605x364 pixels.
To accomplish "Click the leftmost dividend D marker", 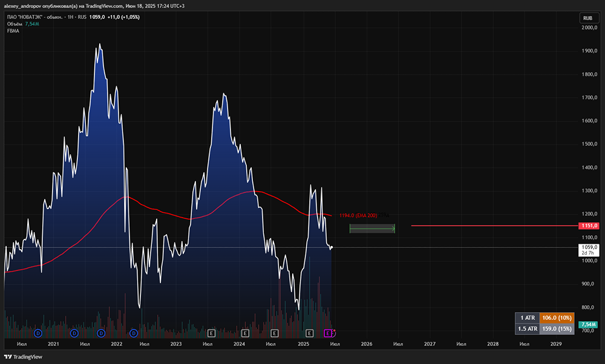I will click(38, 333).
